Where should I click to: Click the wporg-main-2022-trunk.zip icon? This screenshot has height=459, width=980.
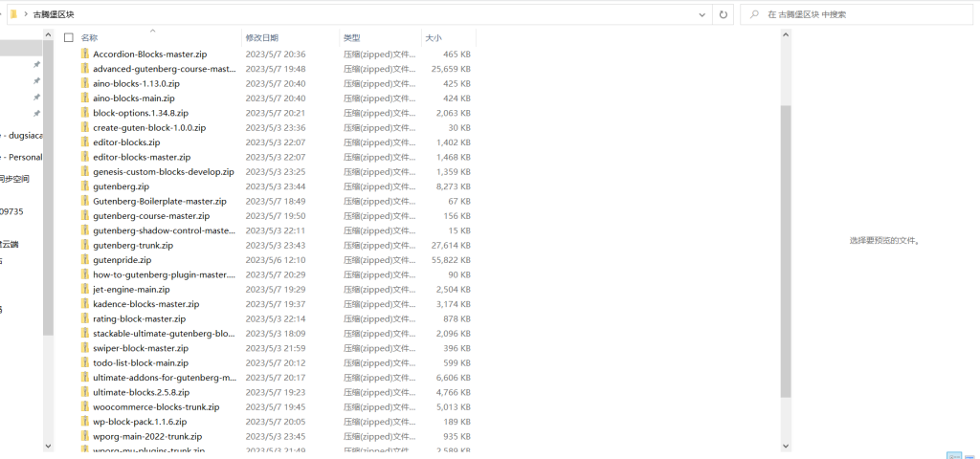click(x=85, y=436)
